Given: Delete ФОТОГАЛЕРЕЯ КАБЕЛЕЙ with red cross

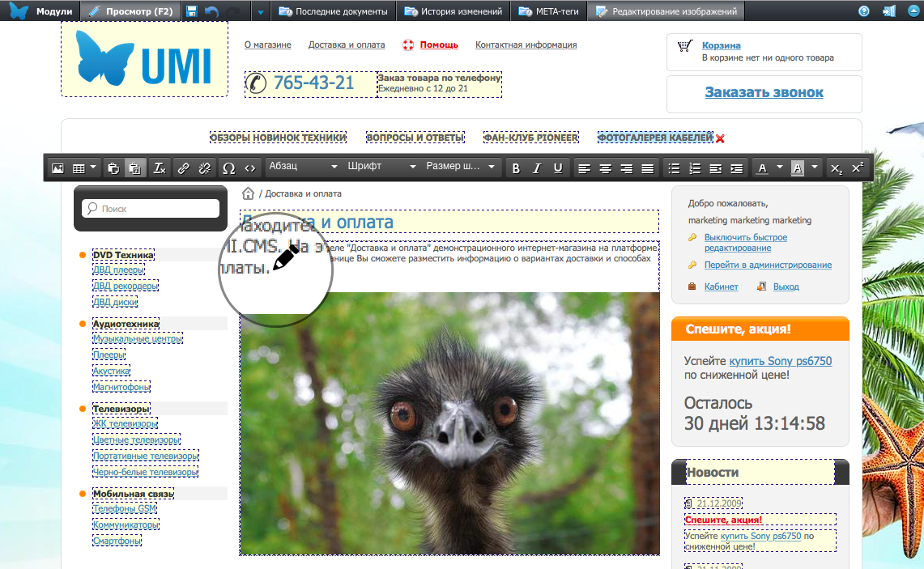Looking at the screenshot, I should click(x=720, y=138).
